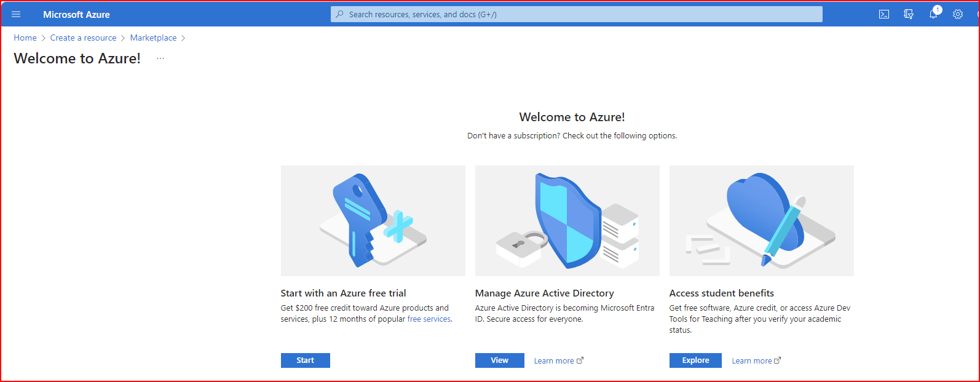Open Directories and subscriptions filter icon

click(x=909, y=14)
